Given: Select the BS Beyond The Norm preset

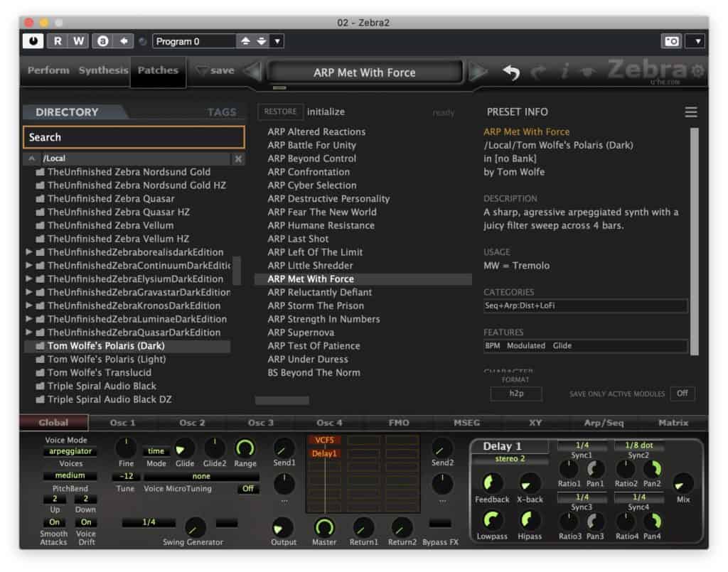Looking at the screenshot, I should coord(314,372).
